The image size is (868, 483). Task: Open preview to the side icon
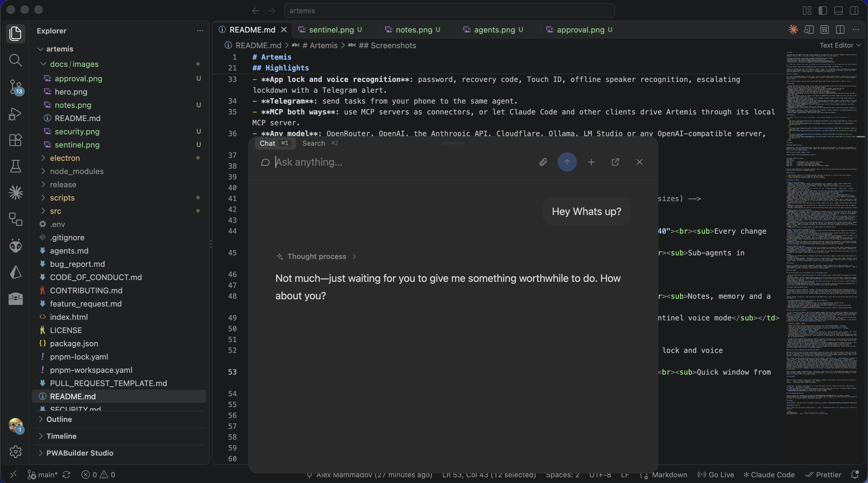click(x=809, y=30)
